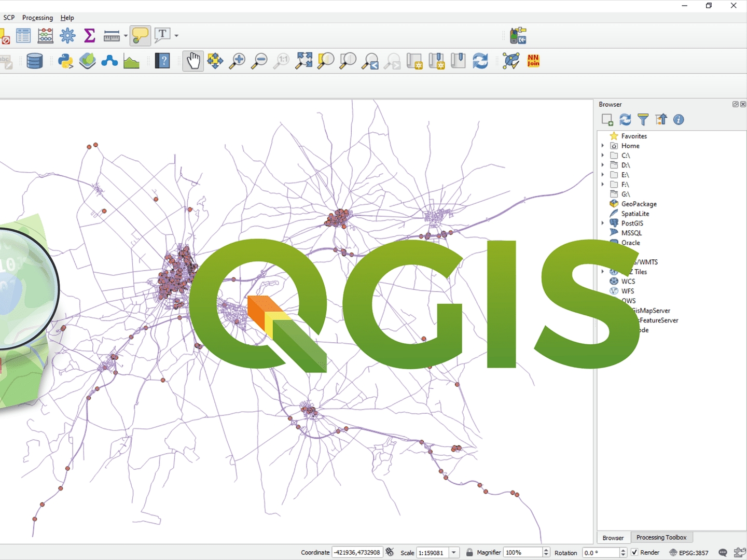747x560 pixels.
Task: Expand the E:\ drive node
Action: (603, 175)
